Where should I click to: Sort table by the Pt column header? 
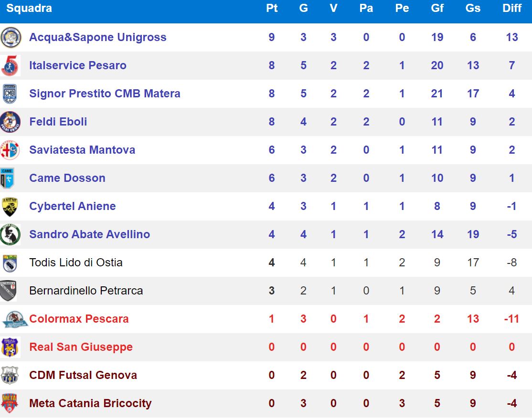pos(272,9)
